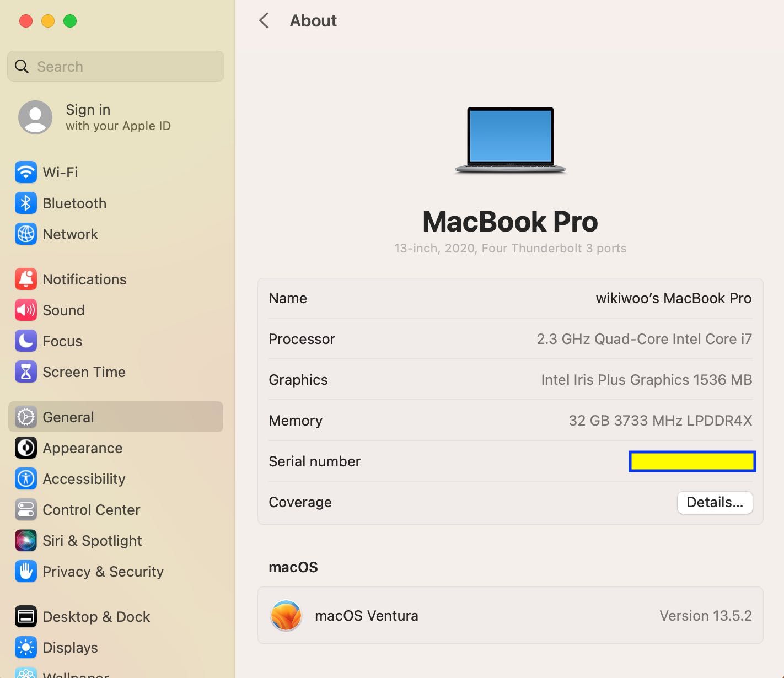Click the Memory row label

296,421
